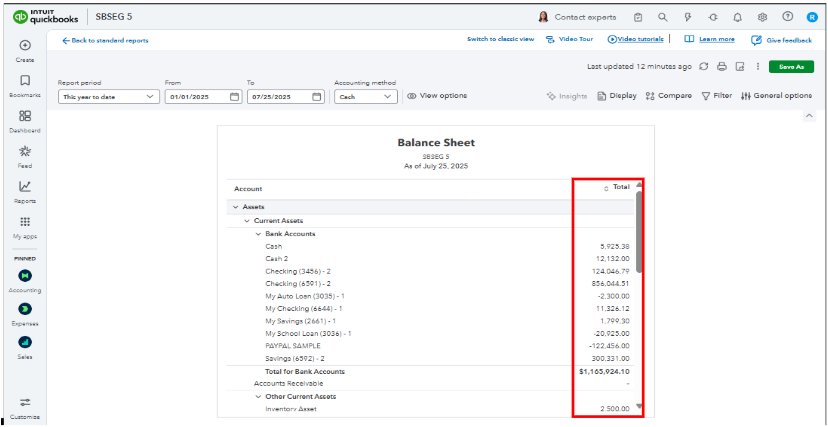Open the help question mark icon
The width and height of the screenshot is (828, 427).
tap(787, 17)
